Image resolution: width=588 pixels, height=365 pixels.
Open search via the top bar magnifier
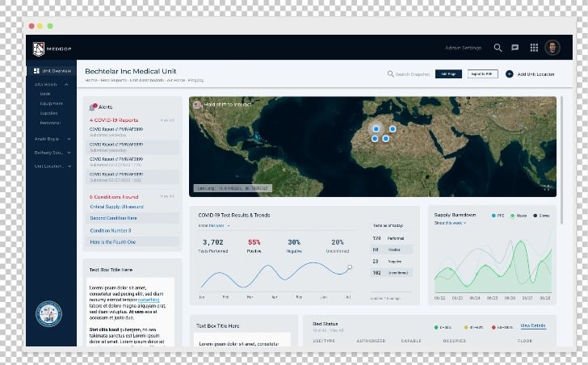coord(498,48)
